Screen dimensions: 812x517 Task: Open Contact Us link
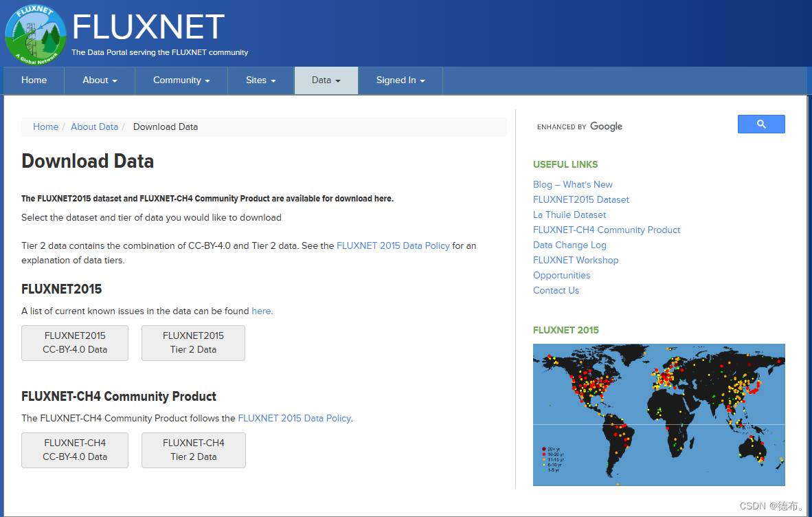(556, 291)
